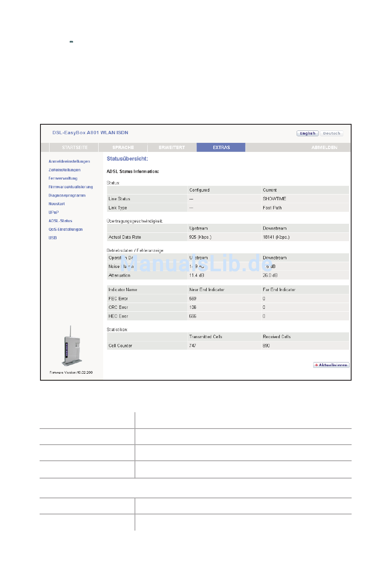This screenshot has width=392, height=571.
Task: Click the Indicator Name column header
Action: click(x=123, y=289)
